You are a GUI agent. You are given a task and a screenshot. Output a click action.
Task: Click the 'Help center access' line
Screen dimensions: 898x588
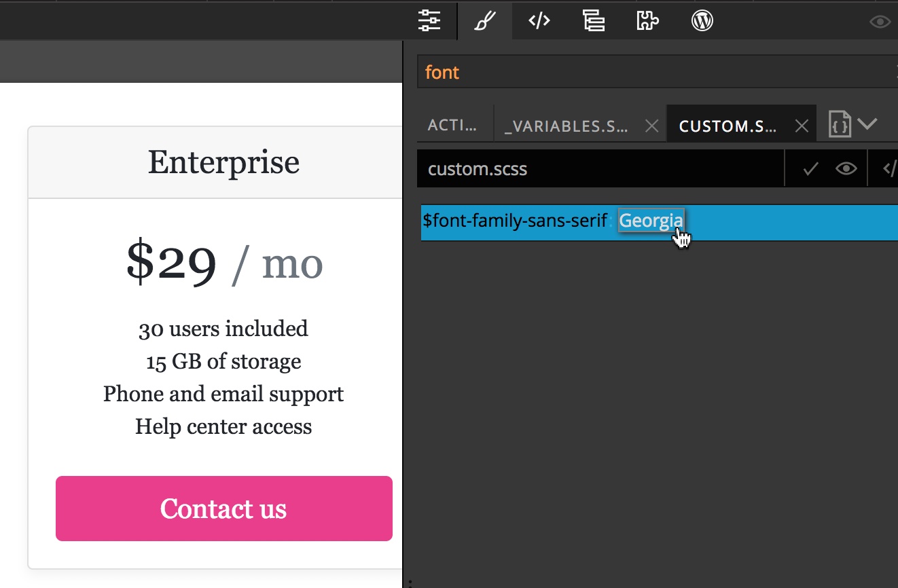pos(223,426)
